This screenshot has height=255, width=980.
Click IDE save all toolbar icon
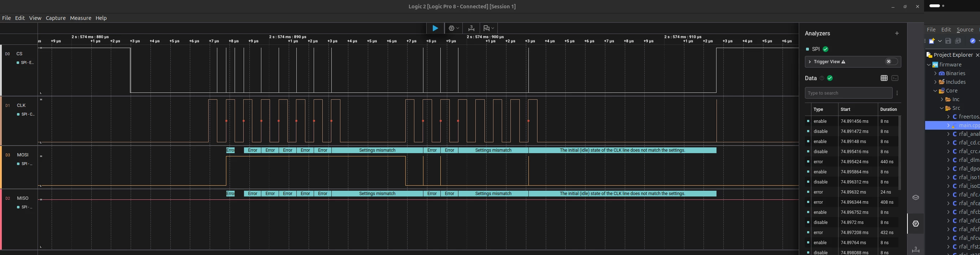pyautogui.click(x=958, y=41)
